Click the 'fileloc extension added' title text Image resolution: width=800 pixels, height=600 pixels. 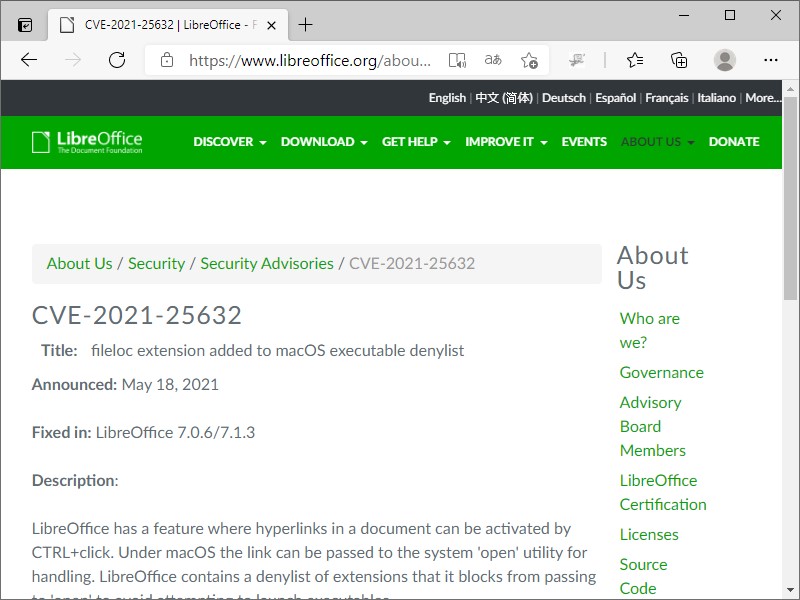[278, 351]
